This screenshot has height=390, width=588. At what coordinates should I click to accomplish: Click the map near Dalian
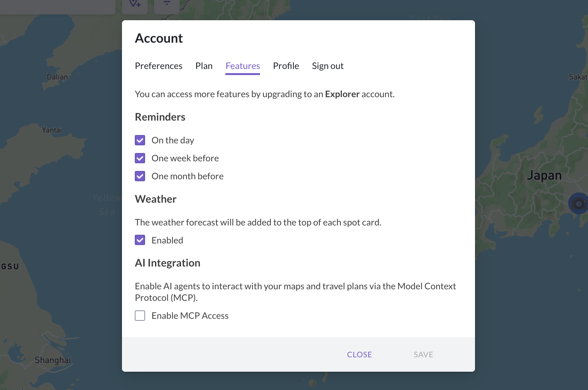(57, 77)
